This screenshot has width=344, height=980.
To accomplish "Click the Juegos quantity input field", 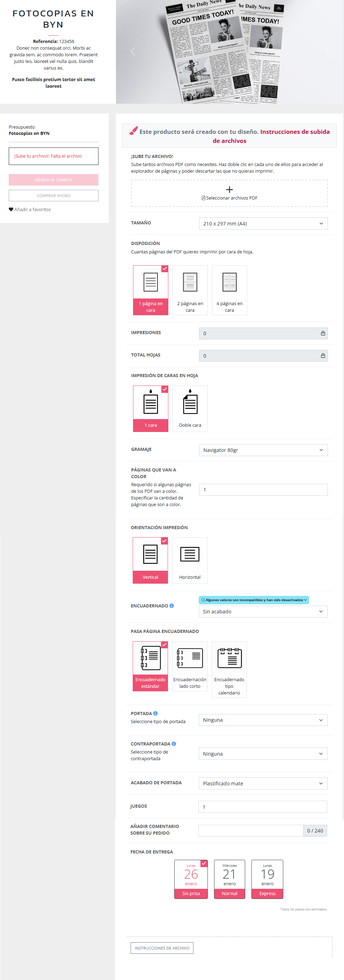I will [263, 807].
